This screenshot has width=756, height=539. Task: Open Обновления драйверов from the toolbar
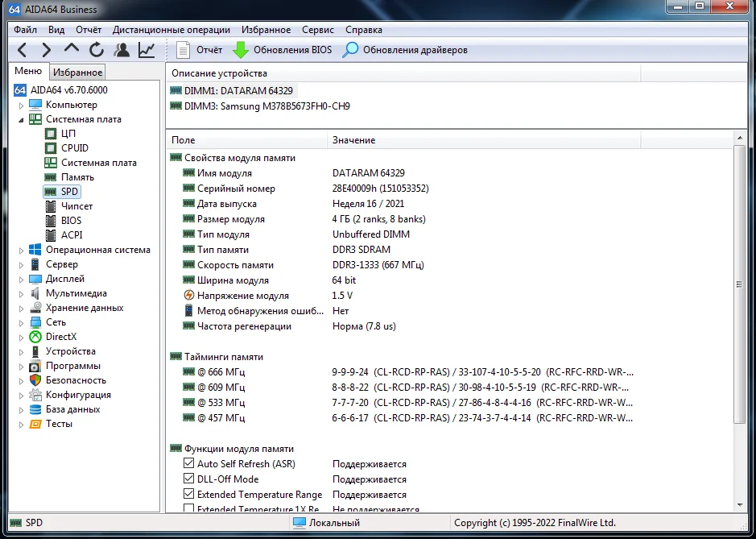405,50
